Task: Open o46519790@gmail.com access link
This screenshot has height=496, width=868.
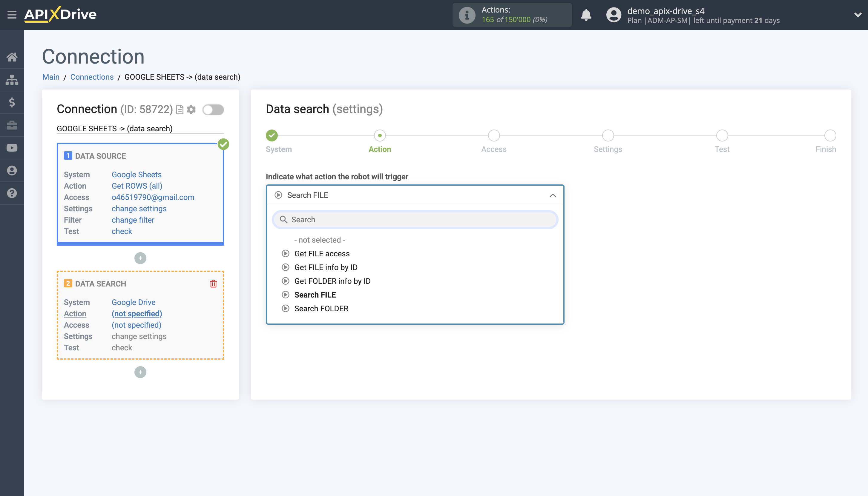Action: [153, 197]
